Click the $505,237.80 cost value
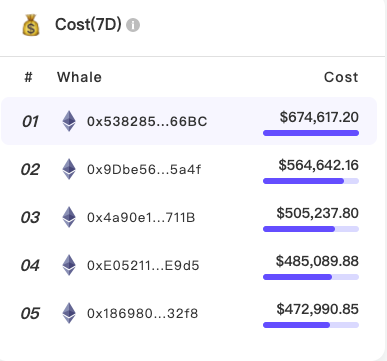 (x=317, y=213)
